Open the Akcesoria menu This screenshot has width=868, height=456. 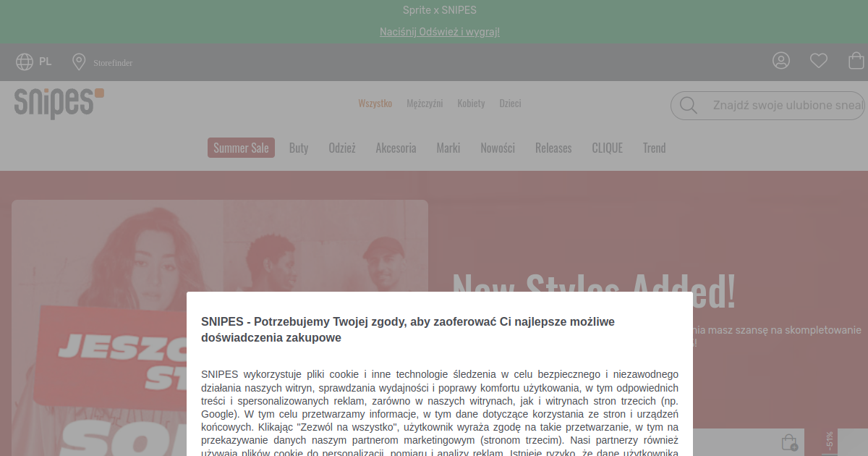(x=396, y=148)
